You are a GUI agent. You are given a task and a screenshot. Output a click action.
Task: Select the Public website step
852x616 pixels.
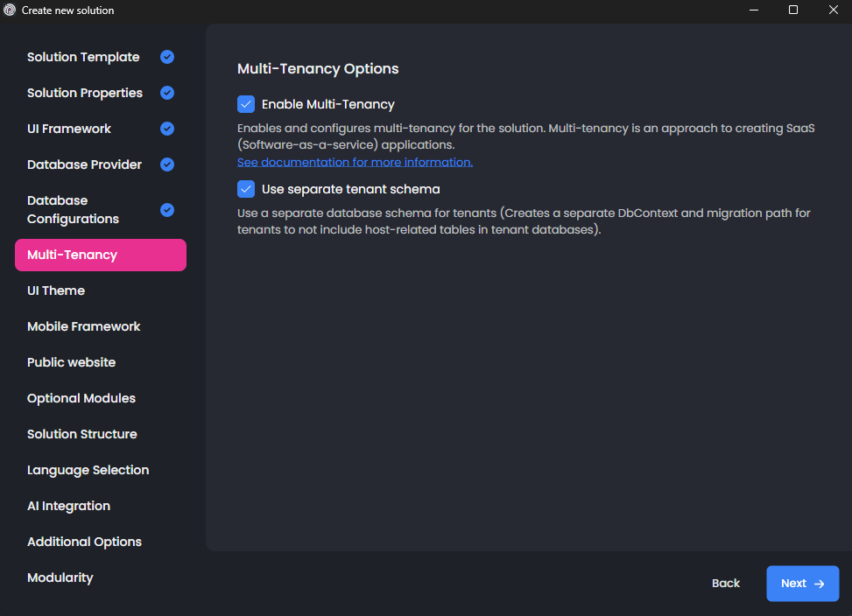coord(72,362)
